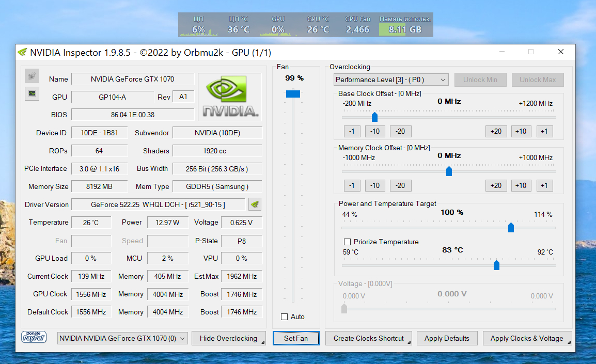This screenshot has width=596, height=364.
Task: Click the Shaders value 1920 cc
Action: pos(217,151)
